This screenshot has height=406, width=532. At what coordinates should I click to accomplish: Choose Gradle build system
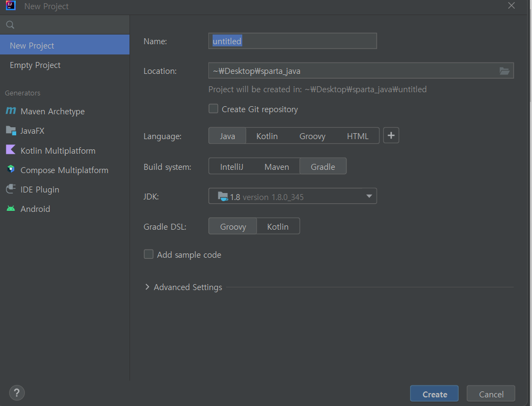pos(323,167)
